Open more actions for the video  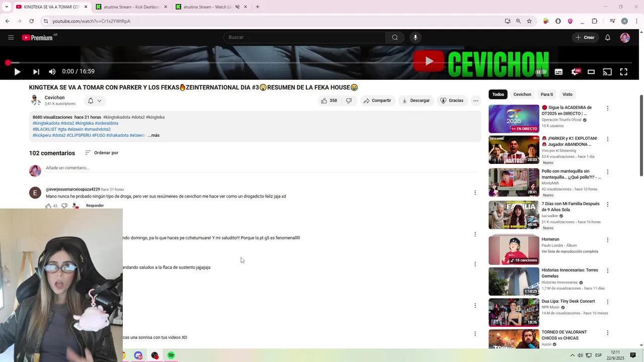[475, 101]
